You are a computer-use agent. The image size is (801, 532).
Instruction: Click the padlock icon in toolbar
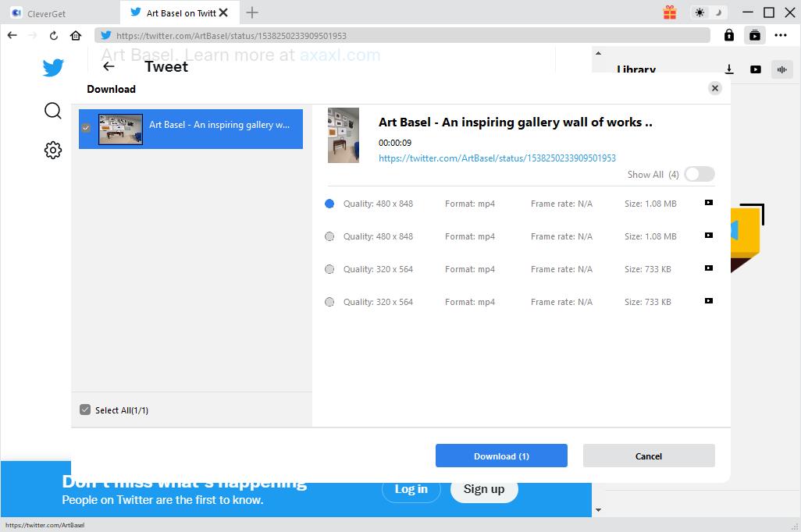pyautogui.click(x=729, y=35)
